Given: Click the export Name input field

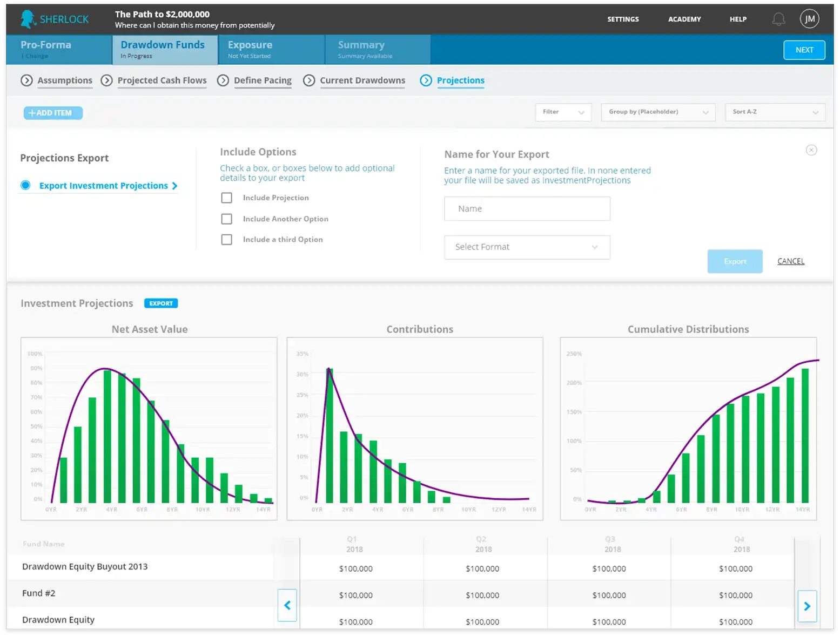Looking at the screenshot, I should pyautogui.click(x=527, y=209).
